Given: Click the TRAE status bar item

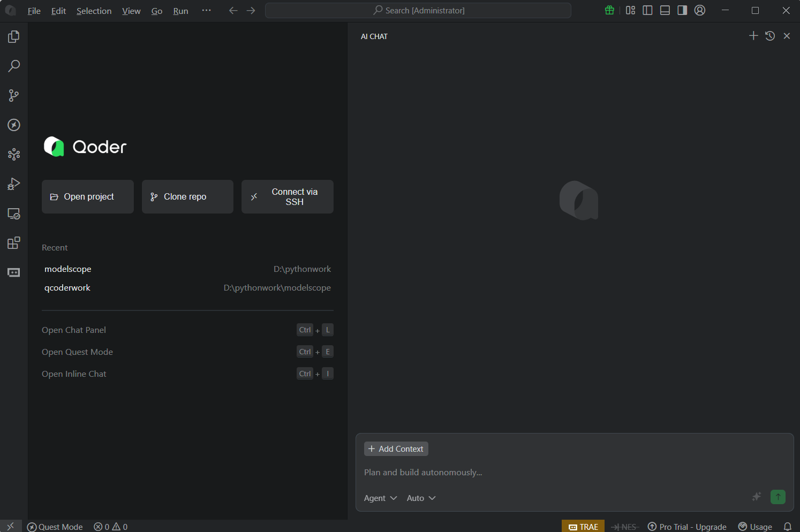Looking at the screenshot, I should pyautogui.click(x=583, y=527).
